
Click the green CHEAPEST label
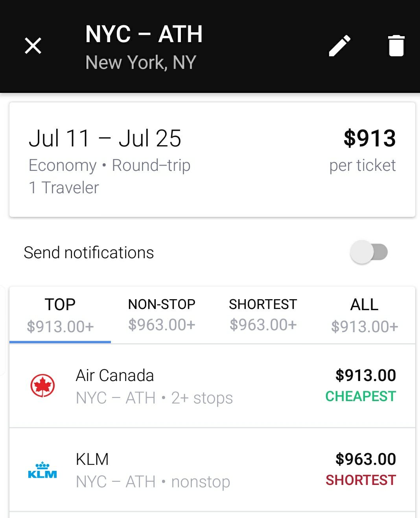coord(361,396)
